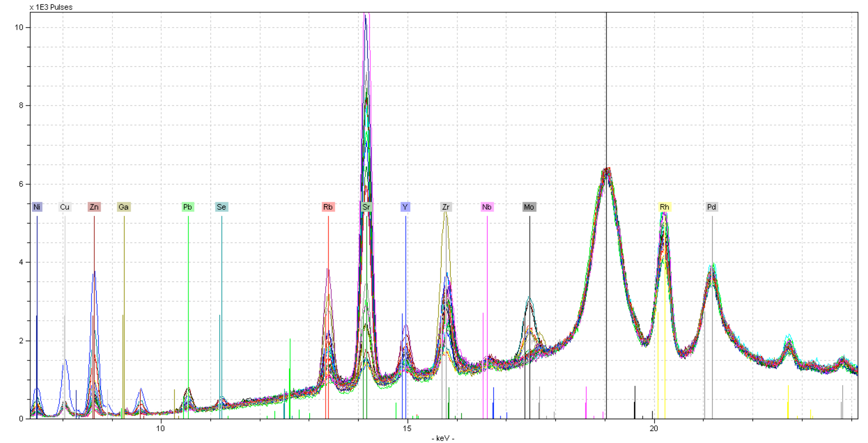Click the 20 tick on the keV axis
The image size is (868, 443).
[653, 429]
